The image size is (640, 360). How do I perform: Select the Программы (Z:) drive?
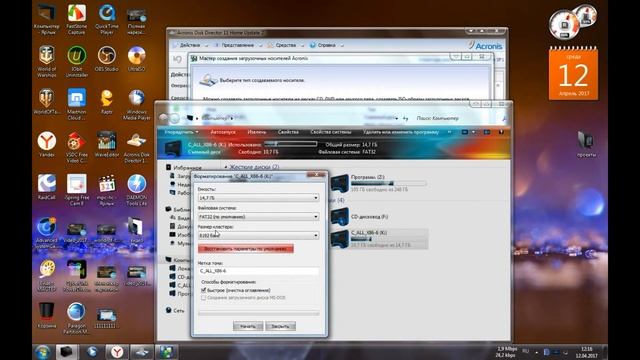click(x=380, y=183)
